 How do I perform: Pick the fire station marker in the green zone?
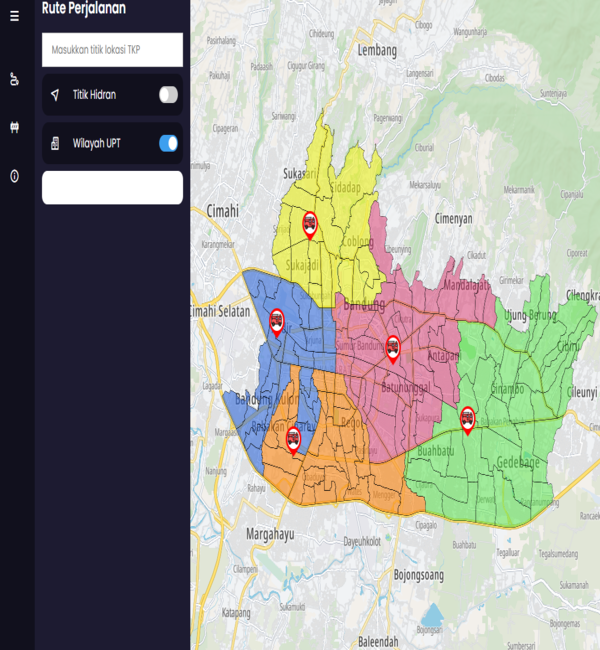pos(467,418)
